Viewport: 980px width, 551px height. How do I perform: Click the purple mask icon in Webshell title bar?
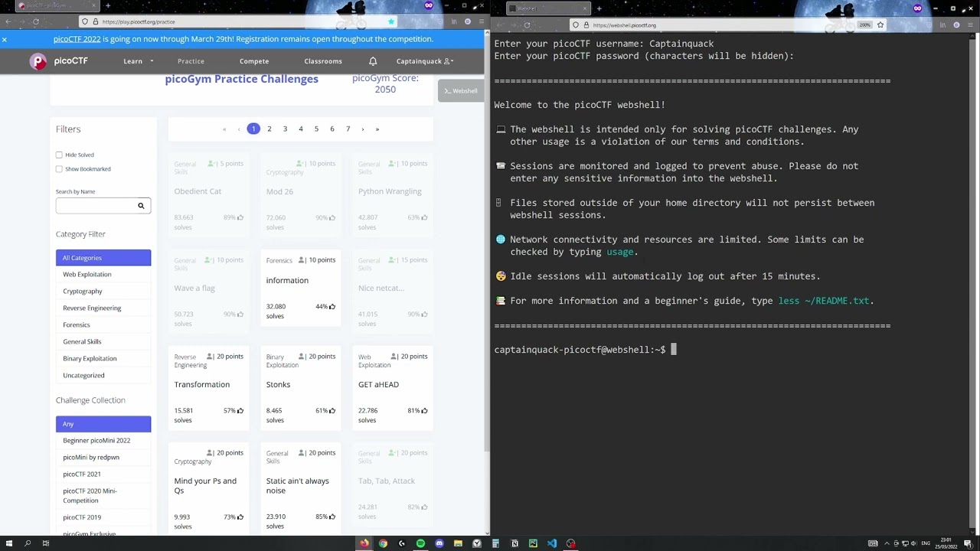(918, 8)
